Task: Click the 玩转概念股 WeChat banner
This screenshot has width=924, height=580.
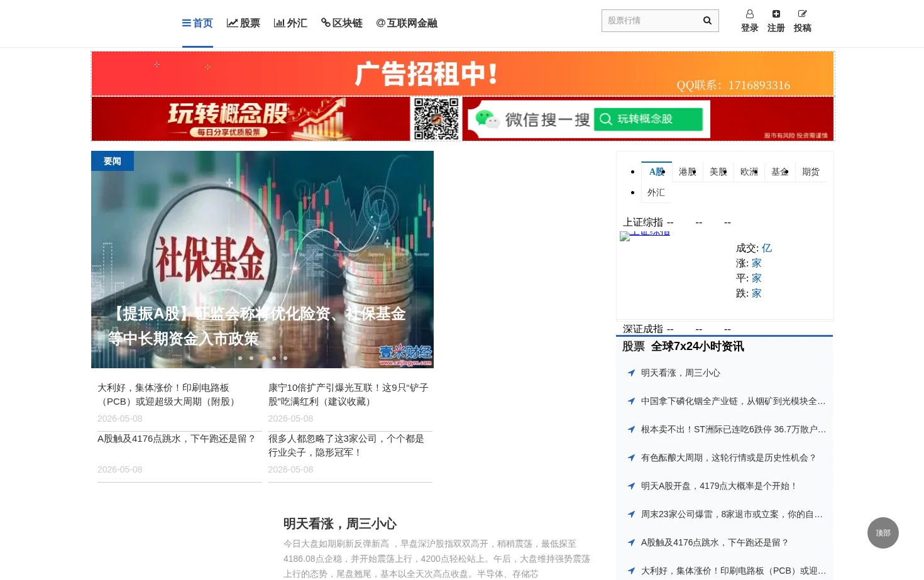Action: tap(463, 119)
